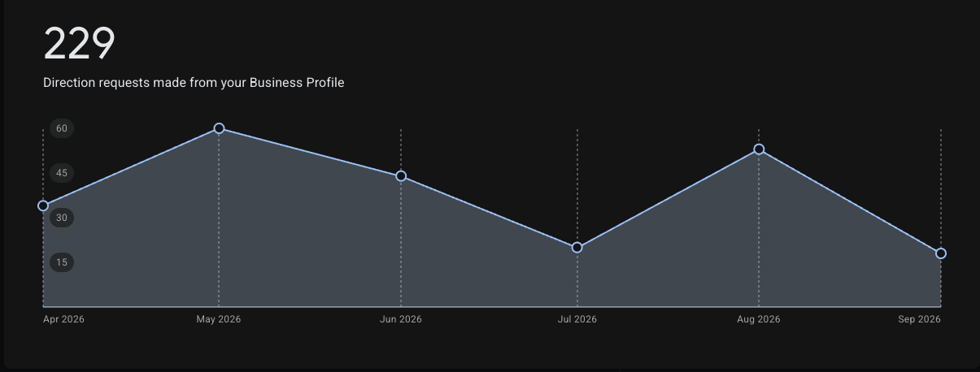This screenshot has height=372, width=980.
Task: Click the Aug 2026 axis label
Action: [x=759, y=319]
